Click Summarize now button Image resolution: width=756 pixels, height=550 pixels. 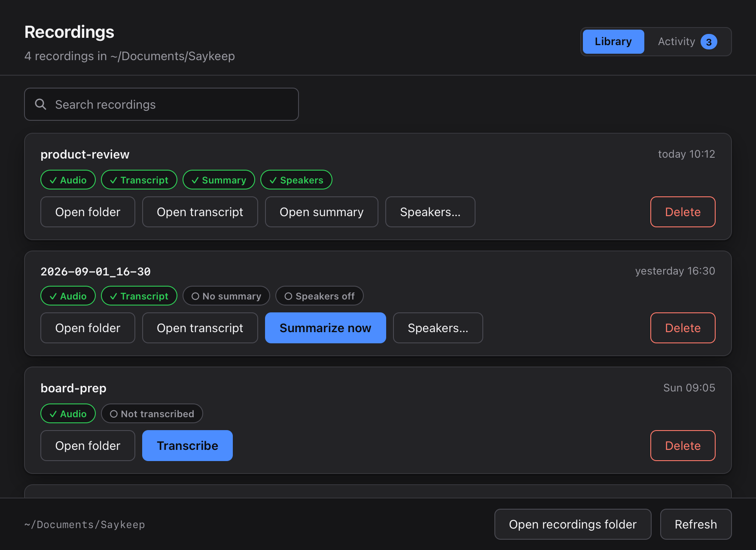[x=325, y=328]
